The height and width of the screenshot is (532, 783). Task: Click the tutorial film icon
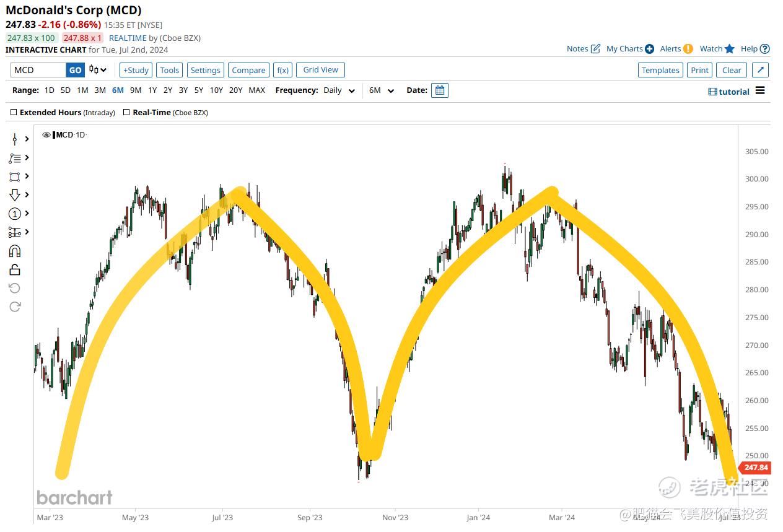(712, 92)
